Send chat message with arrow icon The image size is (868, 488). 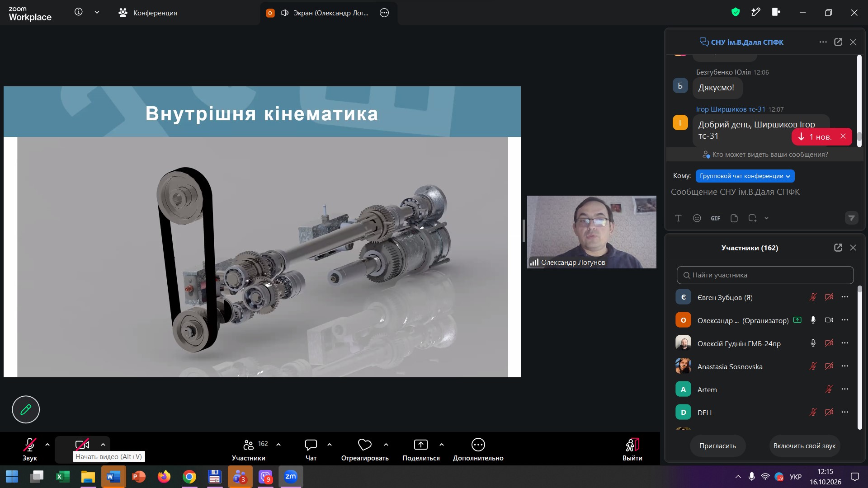(851, 218)
